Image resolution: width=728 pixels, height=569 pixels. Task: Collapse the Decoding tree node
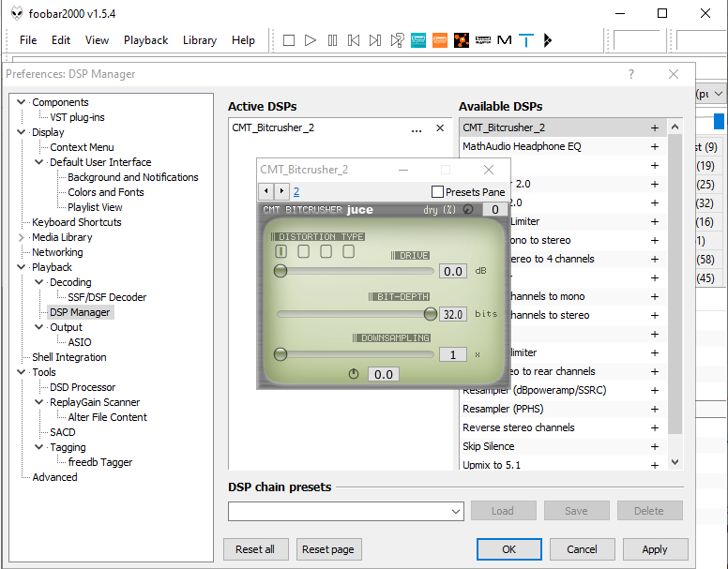pos(39,282)
